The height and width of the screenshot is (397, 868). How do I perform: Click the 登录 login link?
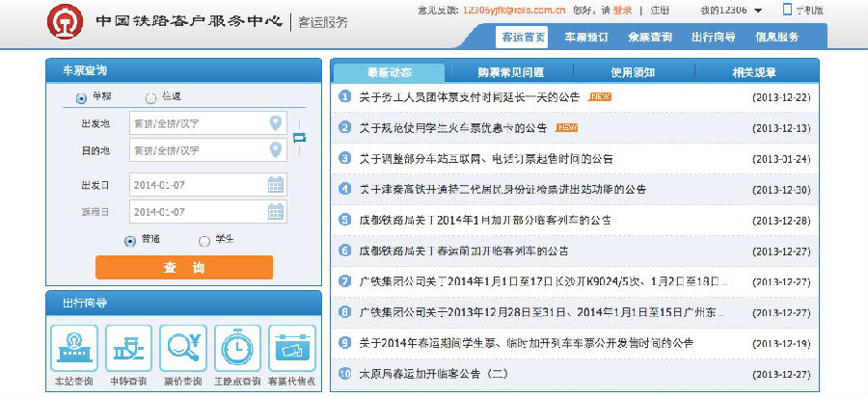pos(622,10)
